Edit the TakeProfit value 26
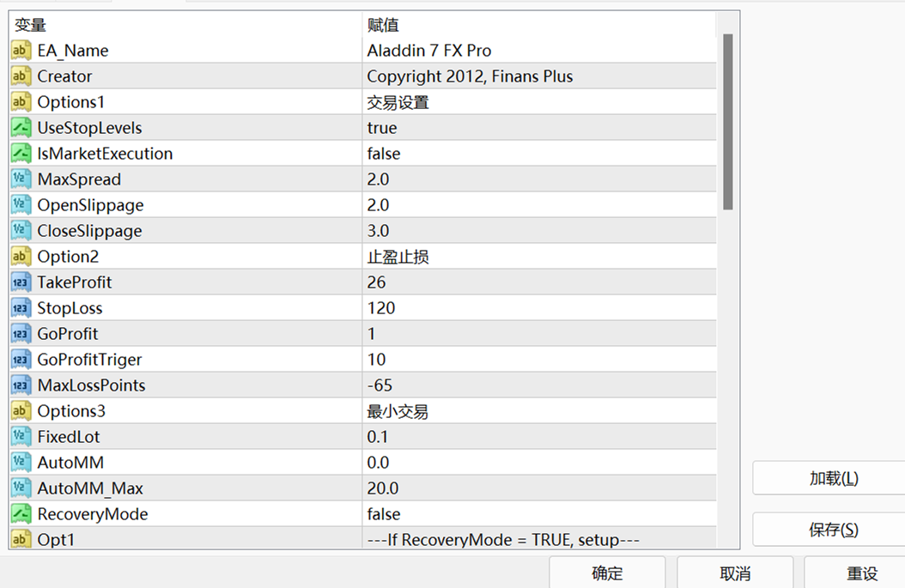Viewport: 905px width, 588px height. 538,282
